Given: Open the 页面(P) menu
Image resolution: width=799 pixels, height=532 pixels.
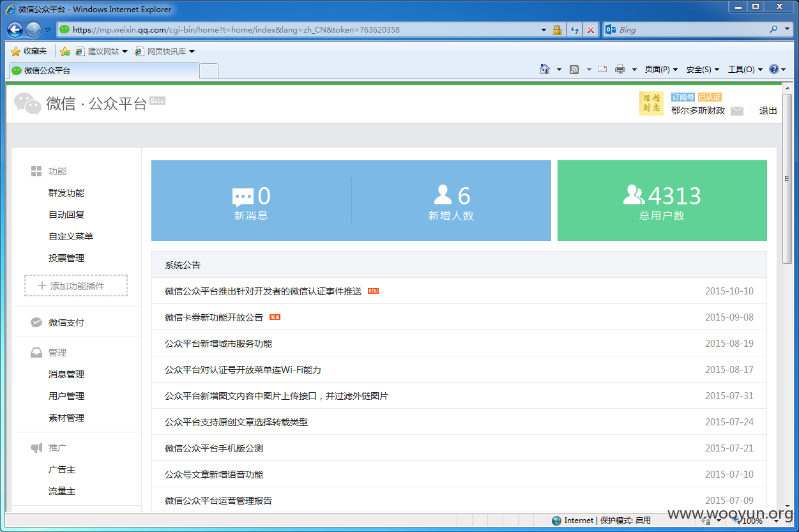Looking at the screenshot, I should coord(661,70).
